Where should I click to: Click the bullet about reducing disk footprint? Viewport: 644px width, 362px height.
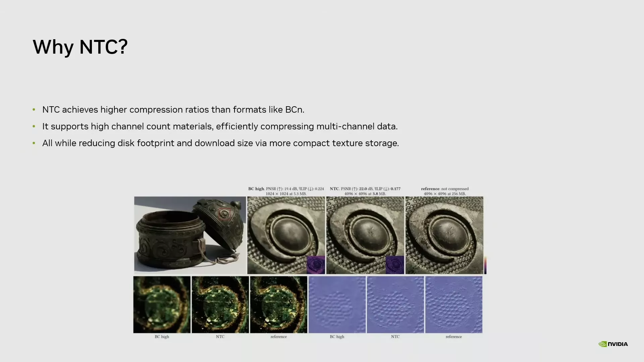tap(220, 143)
